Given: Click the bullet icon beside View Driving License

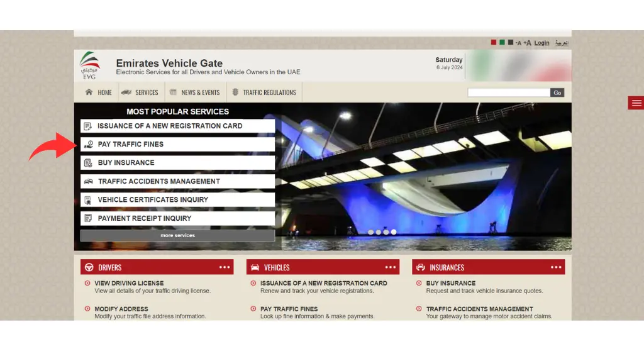Looking at the screenshot, I should (x=87, y=283).
